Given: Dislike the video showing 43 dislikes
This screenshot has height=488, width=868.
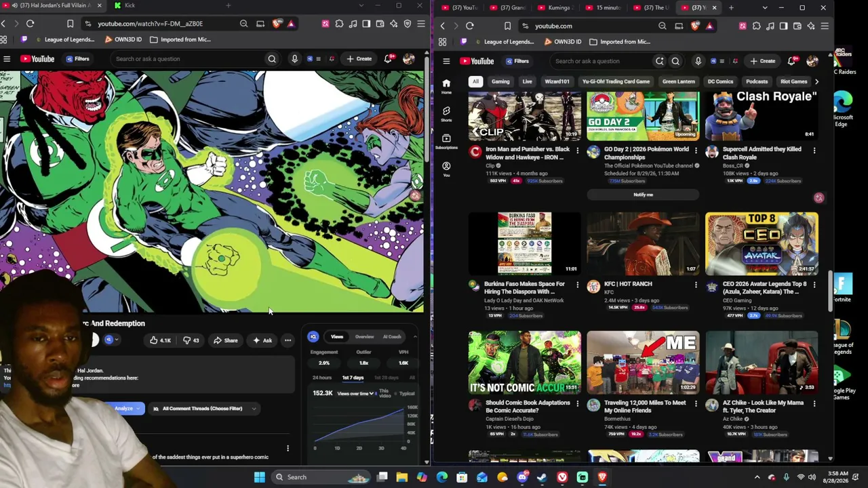Looking at the screenshot, I should tap(191, 340).
